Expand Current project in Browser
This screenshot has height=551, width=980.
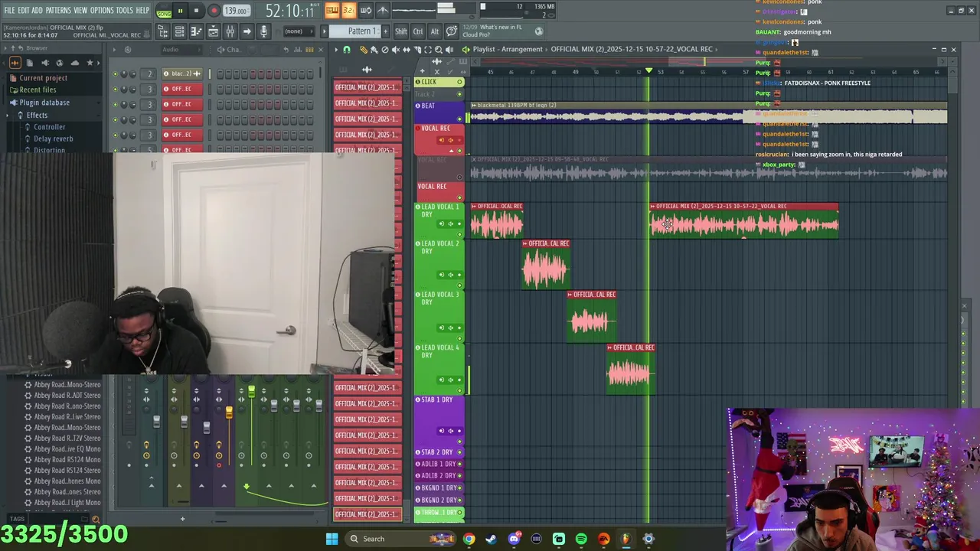[x=43, y=78]
